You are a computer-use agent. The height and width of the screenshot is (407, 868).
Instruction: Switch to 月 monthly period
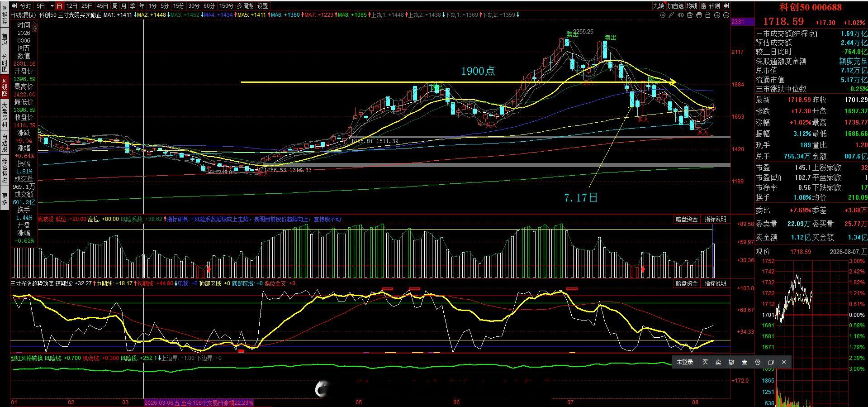pyautogui.click(x=124, y=6)
